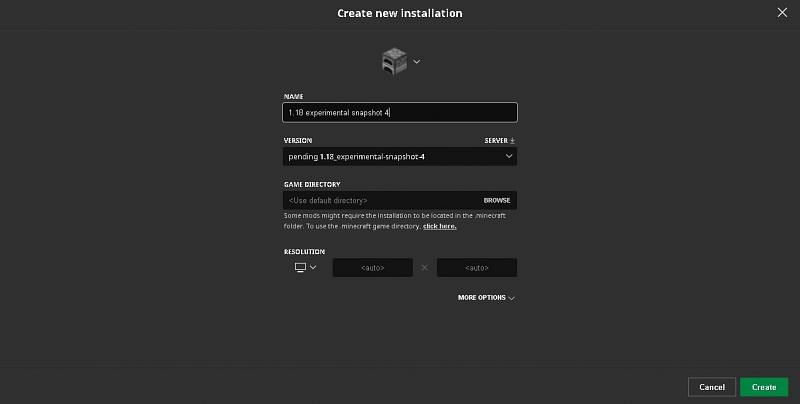Click the Cancel button
The image size is (800, 404).
coord(712,387)
